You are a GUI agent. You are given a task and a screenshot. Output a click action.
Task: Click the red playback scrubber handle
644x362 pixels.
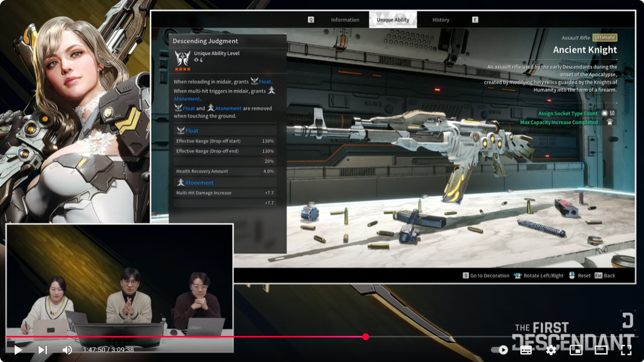point(365,336)
